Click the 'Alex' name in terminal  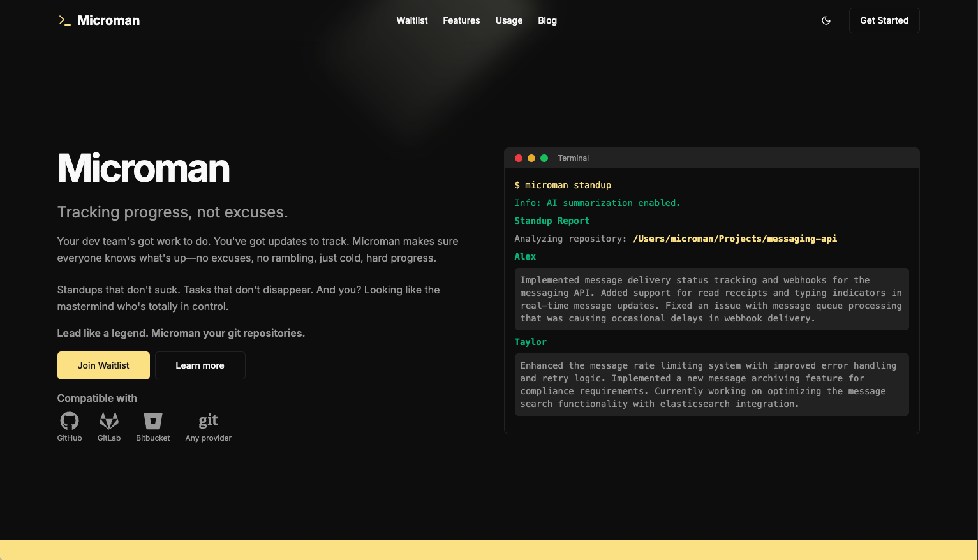[525, 256]
